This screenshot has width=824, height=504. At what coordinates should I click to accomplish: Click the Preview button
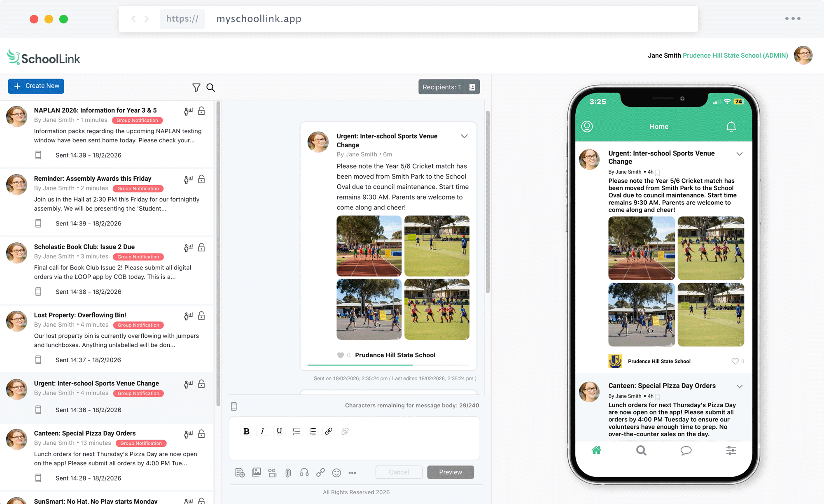click(450, 472)
